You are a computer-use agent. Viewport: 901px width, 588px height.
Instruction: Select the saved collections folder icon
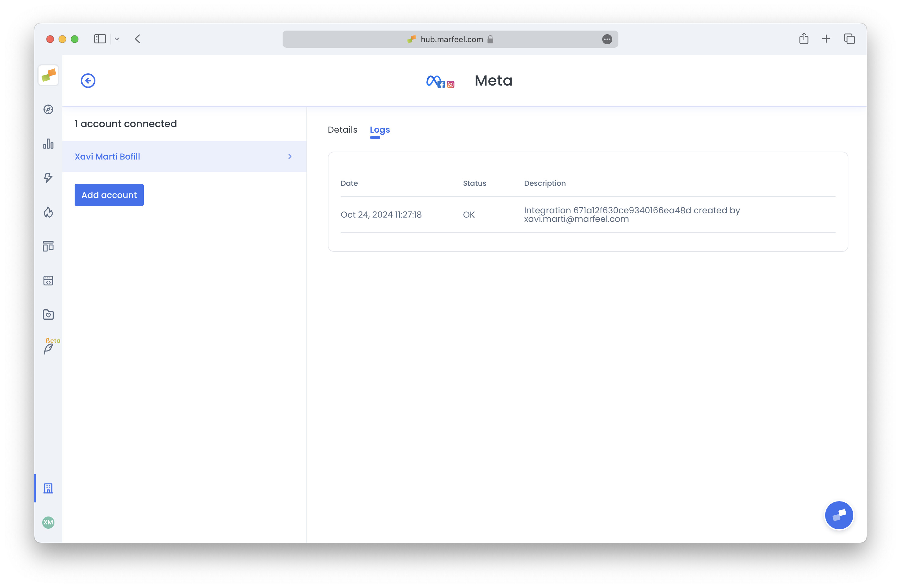coord(48,314)
